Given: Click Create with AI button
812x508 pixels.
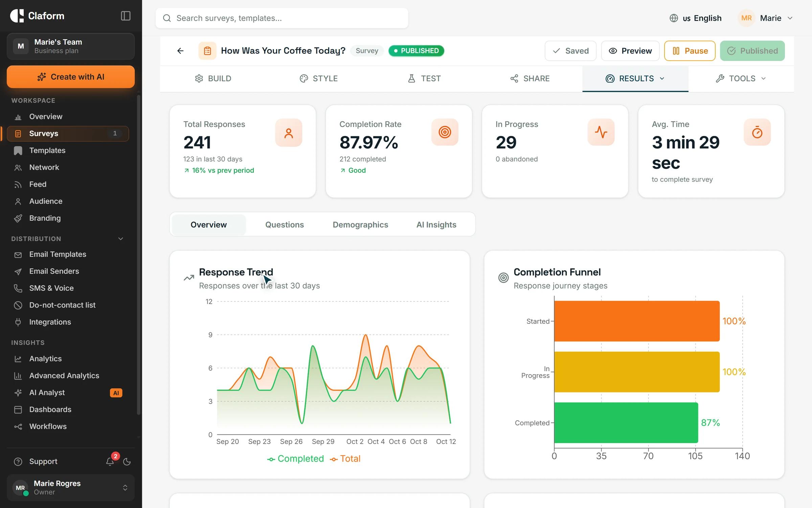Looking at the screenshot, I should coord(71,77).
